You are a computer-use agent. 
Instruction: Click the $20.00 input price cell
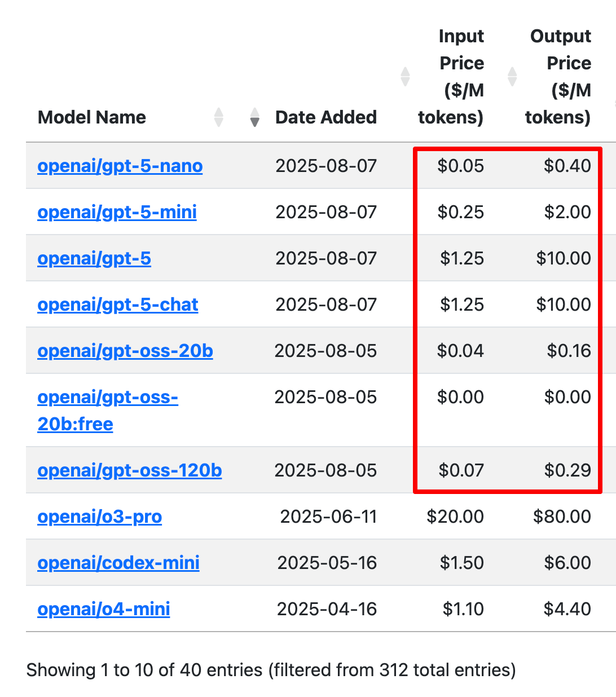(x=455, y=517)
